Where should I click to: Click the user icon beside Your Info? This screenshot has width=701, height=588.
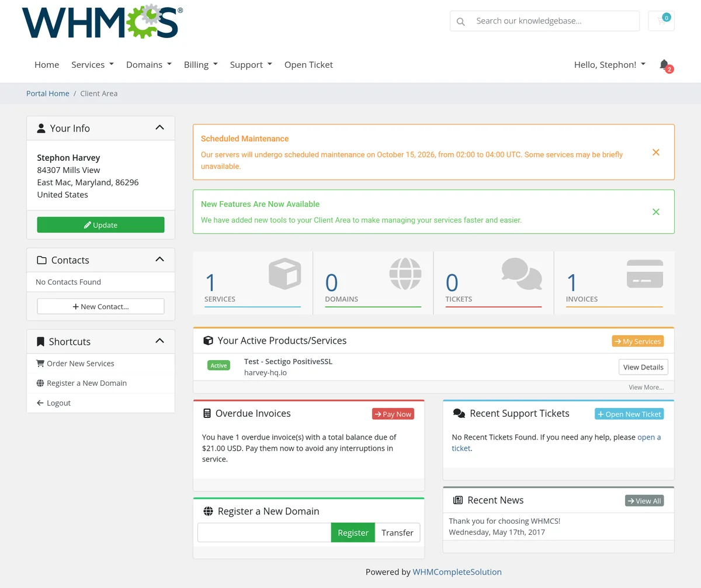click(x=41, y=128)
